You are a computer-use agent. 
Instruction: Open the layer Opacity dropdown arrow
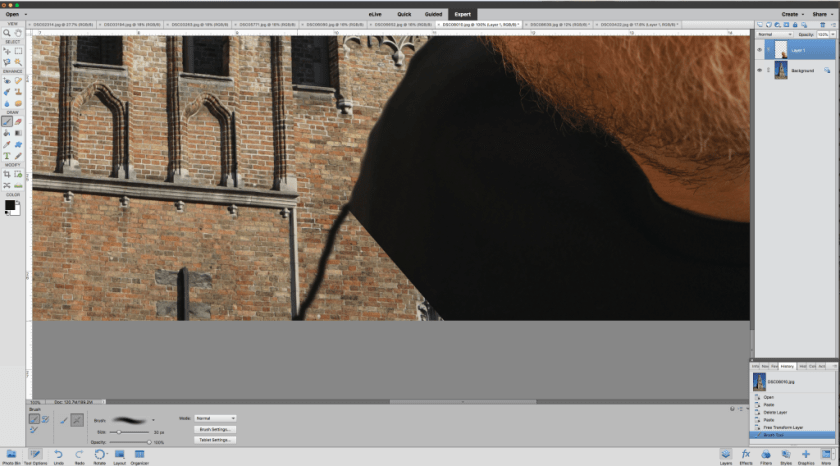point(833,34)
